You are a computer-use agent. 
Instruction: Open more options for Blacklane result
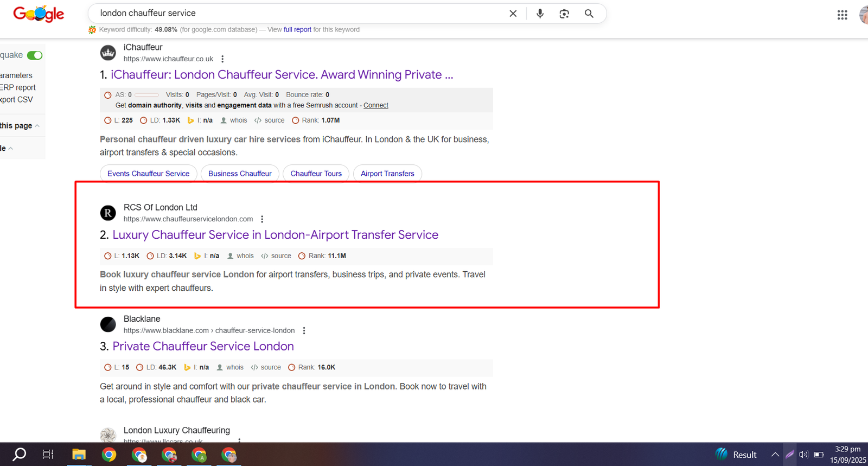coord(304,331)
